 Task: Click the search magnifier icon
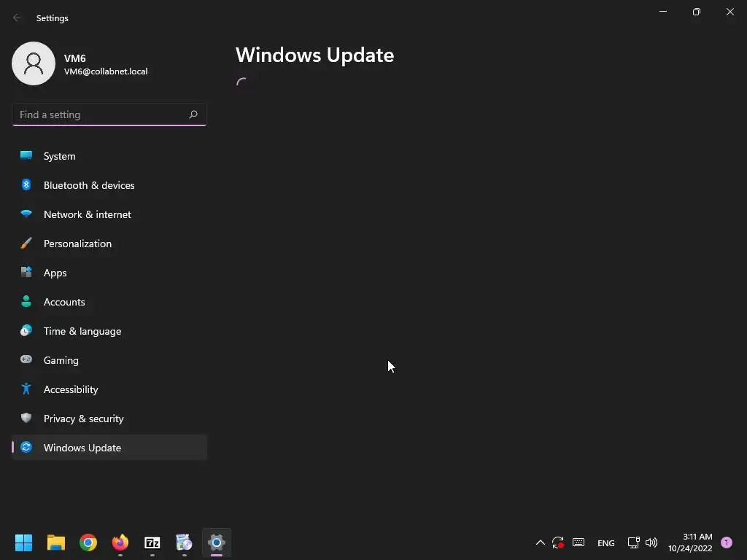point(193,114)
